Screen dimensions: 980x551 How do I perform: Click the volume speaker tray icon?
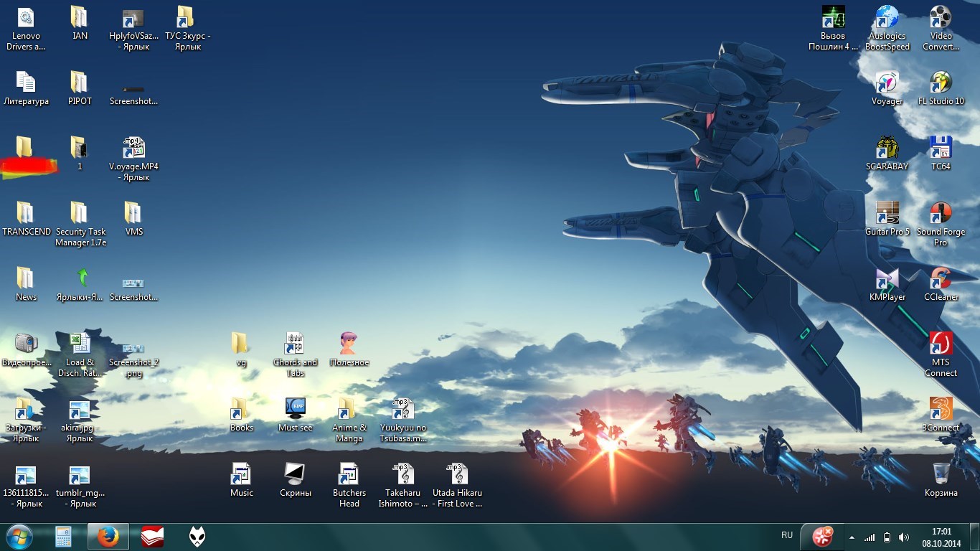pos(904,537)
